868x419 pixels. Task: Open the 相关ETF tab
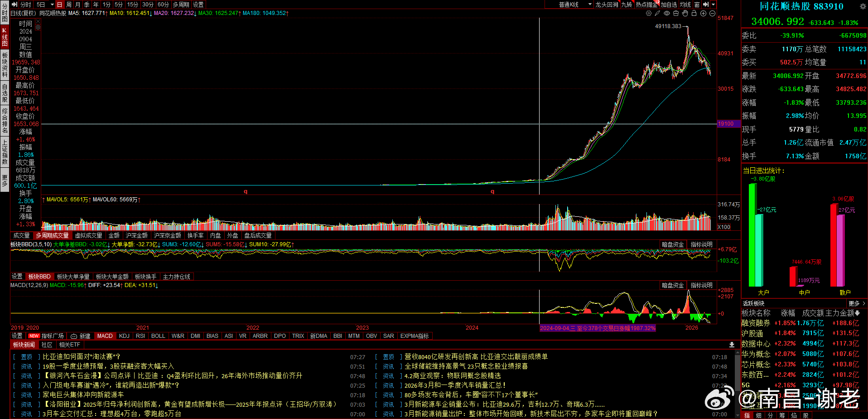[69, 345]
